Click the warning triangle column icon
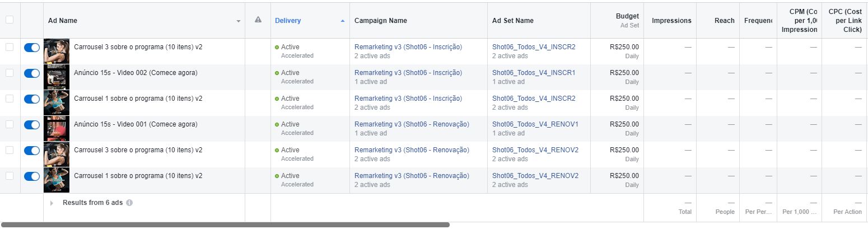The width and height of the screenshot is (868, 229). [x=258, y=20]
